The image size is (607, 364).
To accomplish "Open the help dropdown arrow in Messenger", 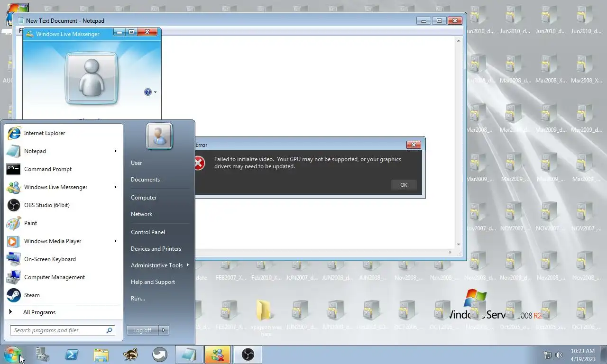I will pyautogui.click(x=155, y=92).
